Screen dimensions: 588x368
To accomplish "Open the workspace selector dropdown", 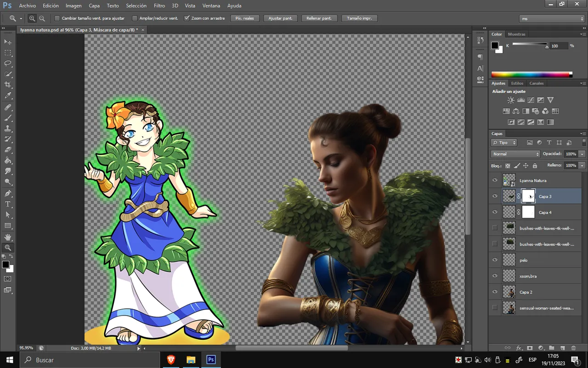I will (552, 18).
